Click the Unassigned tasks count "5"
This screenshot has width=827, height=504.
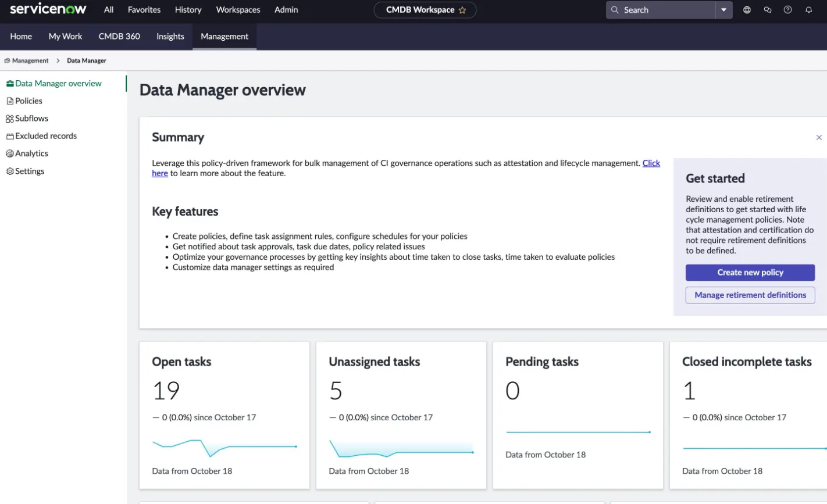pyautogui.click(x=336, y=391)
